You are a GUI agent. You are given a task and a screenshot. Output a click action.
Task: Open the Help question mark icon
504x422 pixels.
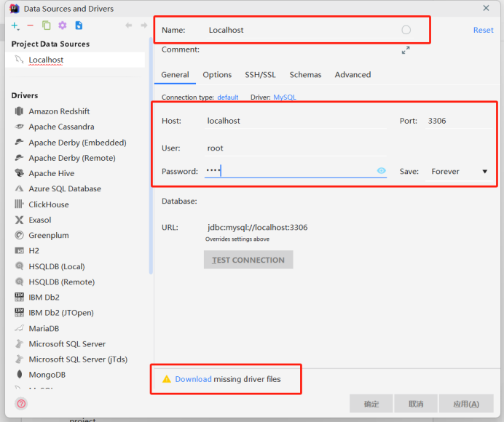[x=21, y=403]
